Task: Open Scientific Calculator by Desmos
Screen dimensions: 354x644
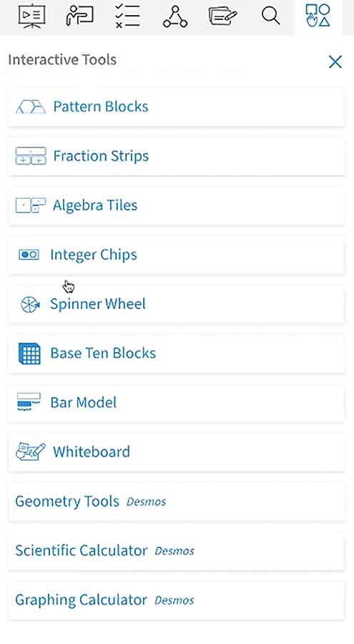Action: tap(176, 550)
